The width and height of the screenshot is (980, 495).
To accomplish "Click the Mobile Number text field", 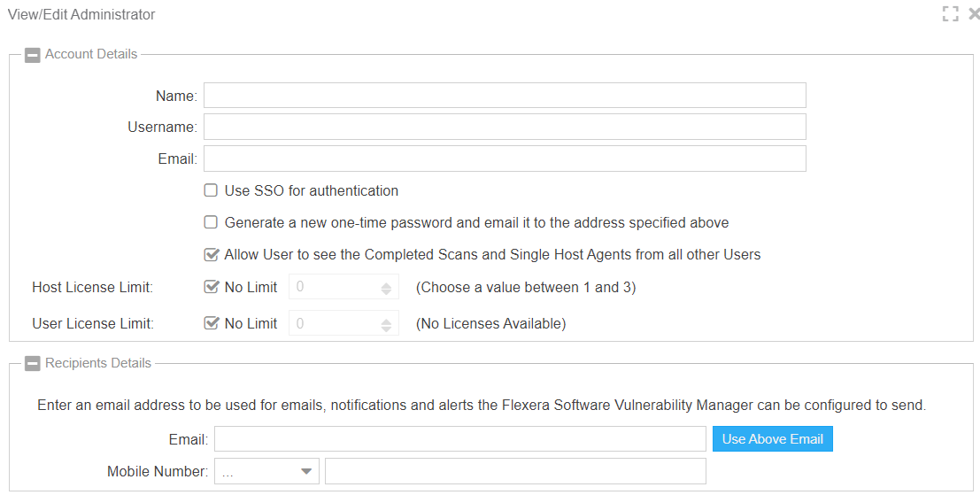I will tap(515, 472).
